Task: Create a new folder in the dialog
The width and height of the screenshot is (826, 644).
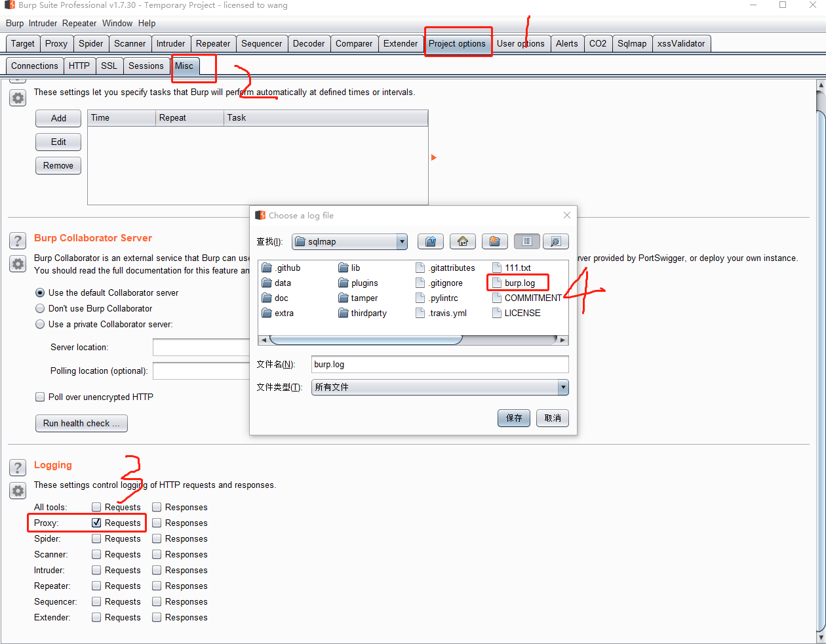Action: pos(495,241)
